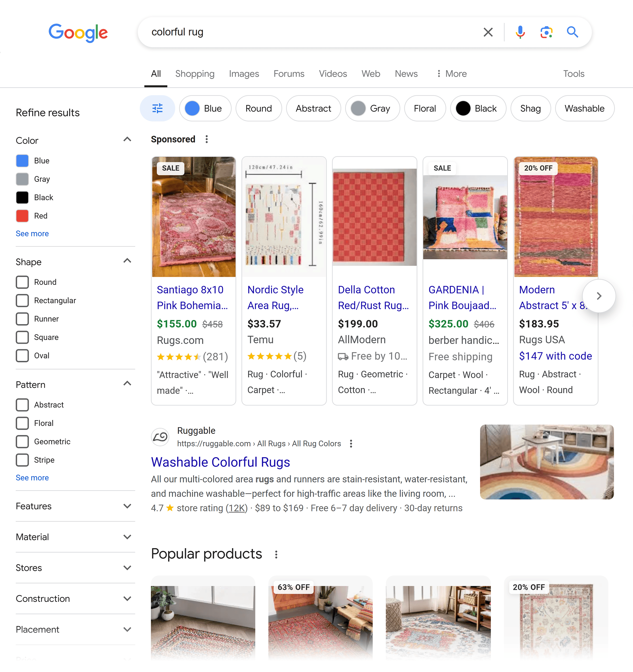Choose the Red color swatch in sidebar

coord(22,216)
